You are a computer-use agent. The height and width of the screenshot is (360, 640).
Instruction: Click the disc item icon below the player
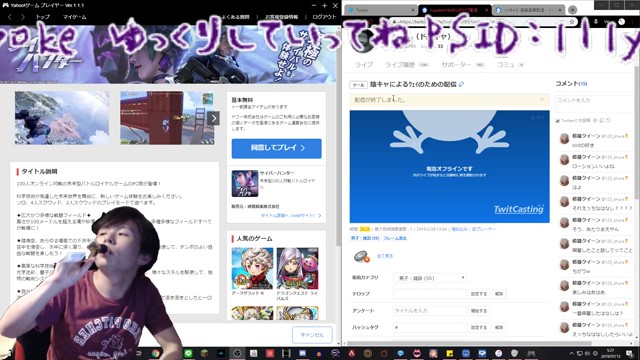point(362,256)
